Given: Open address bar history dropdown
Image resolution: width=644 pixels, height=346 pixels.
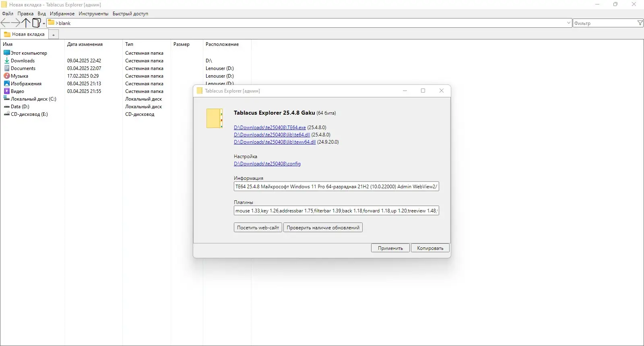Looking at the screenshot, I should 568,23.
